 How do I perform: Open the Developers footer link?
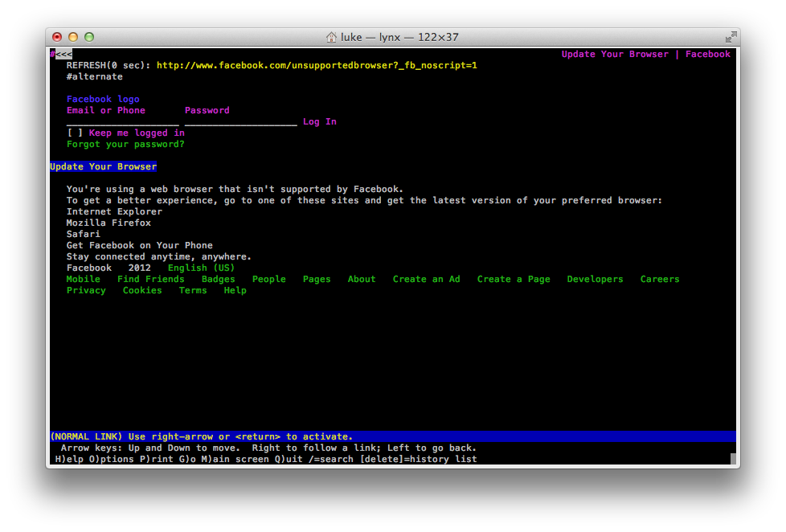pyautogui.click(x=595, y=280)
